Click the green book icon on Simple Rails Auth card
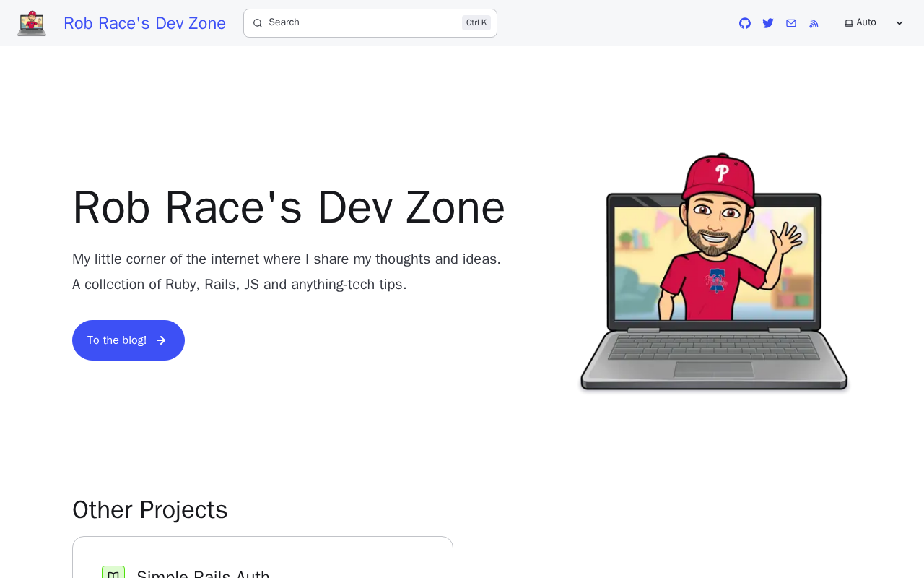Viewport: 924px width, 578px height. point(113,572)
